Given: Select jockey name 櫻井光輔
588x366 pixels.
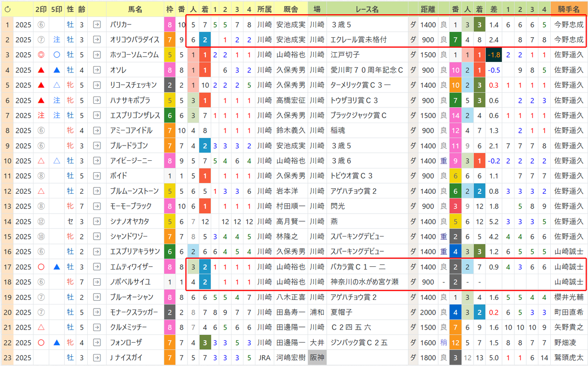Looking at the screenshot, I should click(569, 297).
